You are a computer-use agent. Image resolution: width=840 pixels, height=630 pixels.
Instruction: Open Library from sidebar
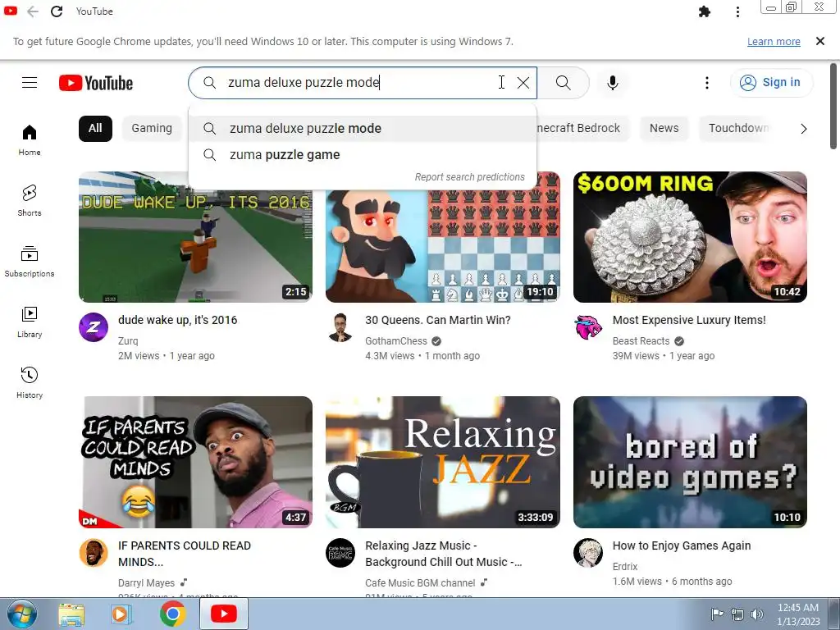tap(30, 322)
